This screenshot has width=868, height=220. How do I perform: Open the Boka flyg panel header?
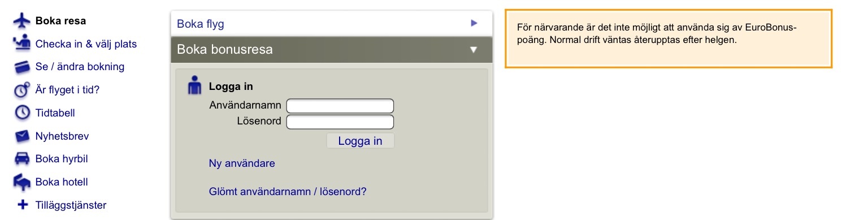click(332, 23)
